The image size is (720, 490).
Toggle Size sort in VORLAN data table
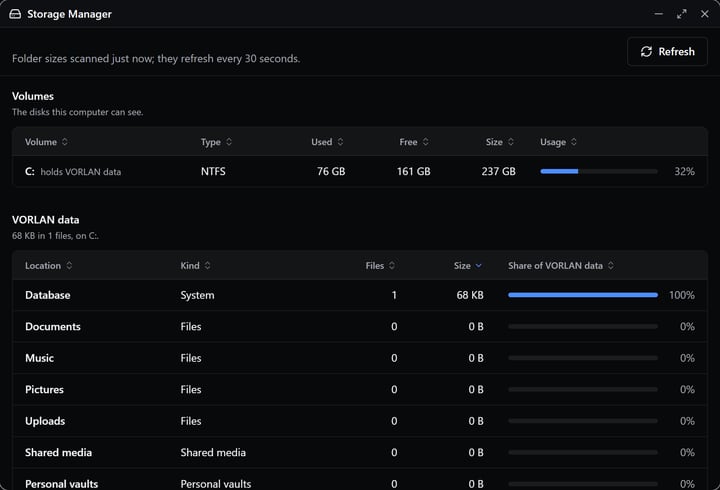click(468, 265)
